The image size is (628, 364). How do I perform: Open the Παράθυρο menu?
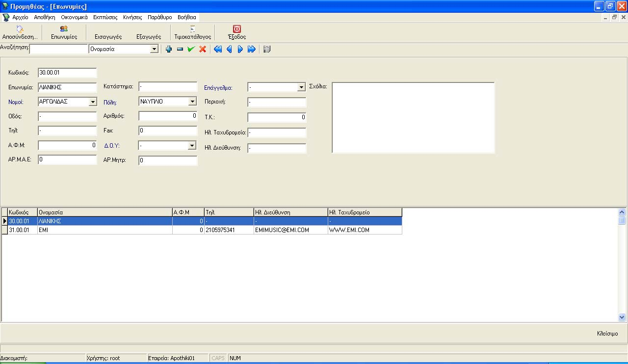(x=160, y=17)
